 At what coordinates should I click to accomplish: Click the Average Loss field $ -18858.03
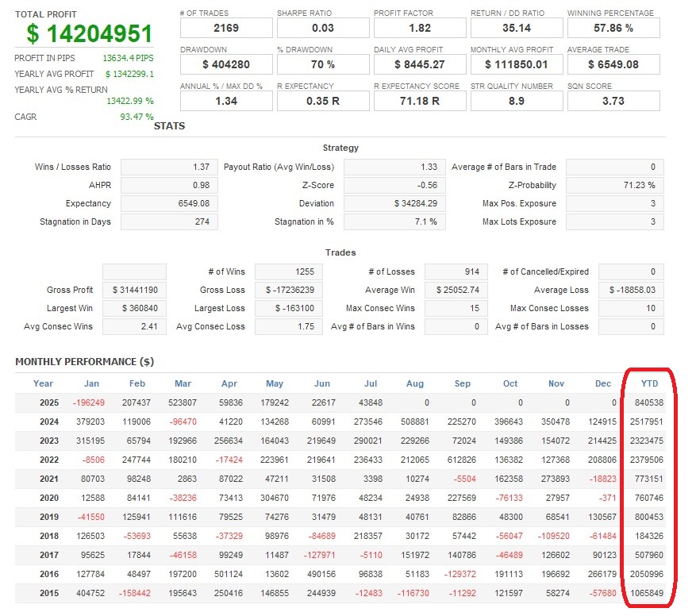click(x=631, y=290)
